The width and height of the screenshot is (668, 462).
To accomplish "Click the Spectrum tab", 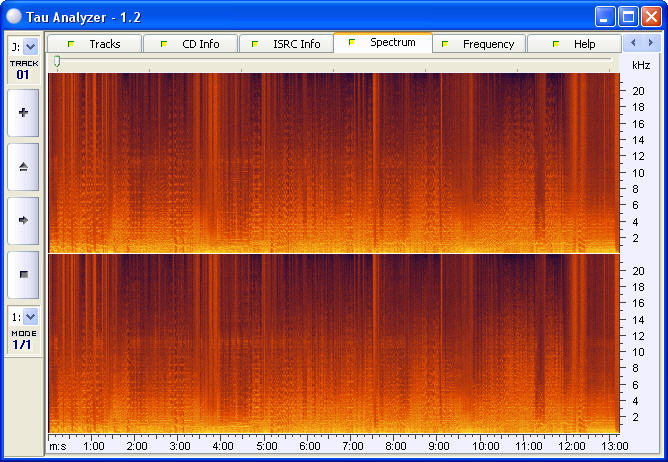I will 383,43.
